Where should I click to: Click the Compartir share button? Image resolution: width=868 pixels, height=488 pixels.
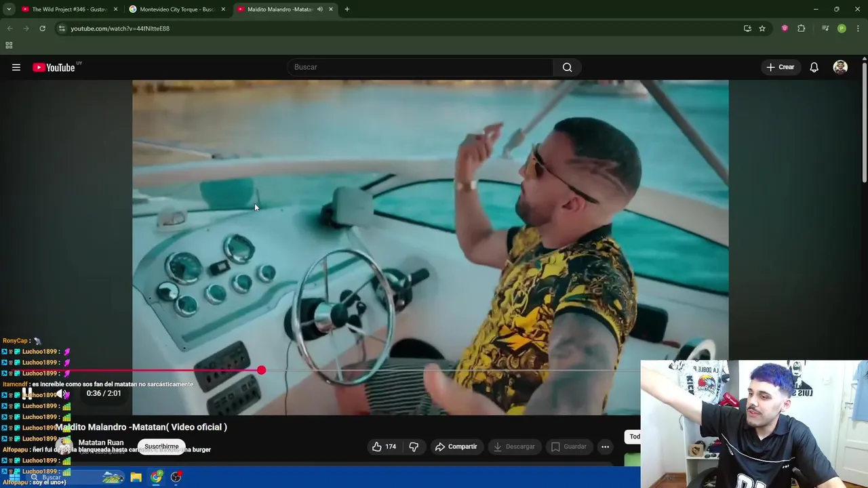coord(456,447)
